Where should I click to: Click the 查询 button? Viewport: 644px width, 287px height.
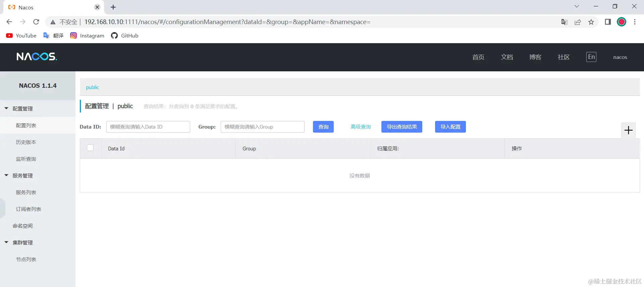(323, 127)
